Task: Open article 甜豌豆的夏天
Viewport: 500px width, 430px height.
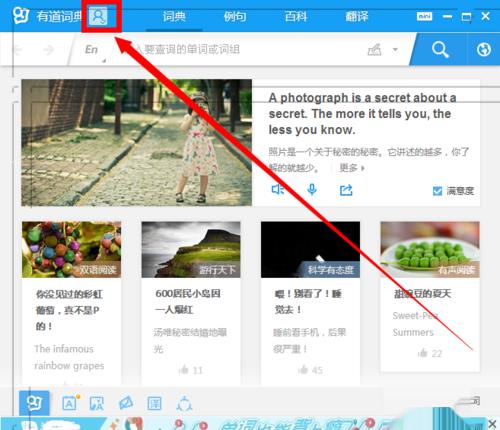Action: (x=422, y=294)
